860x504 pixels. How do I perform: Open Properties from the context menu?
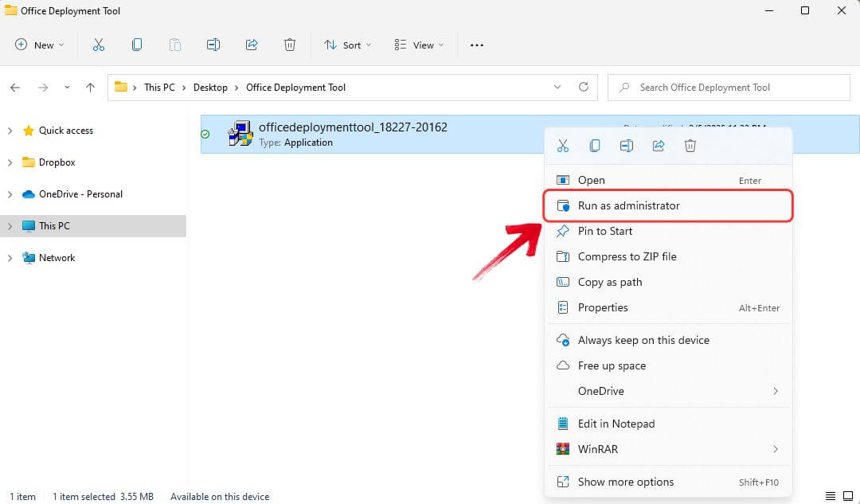pyautogui.click(x=668, y=307)
